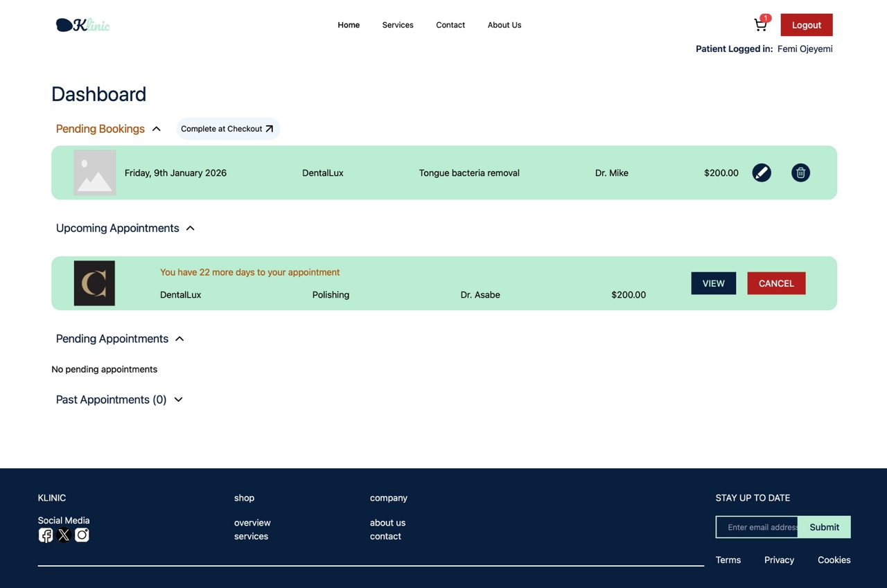The width and height of the screenshot is (887, 588).
Task: Open Klinic's Instagram profile
Action: pyautogui.click(x=81, y=535)
